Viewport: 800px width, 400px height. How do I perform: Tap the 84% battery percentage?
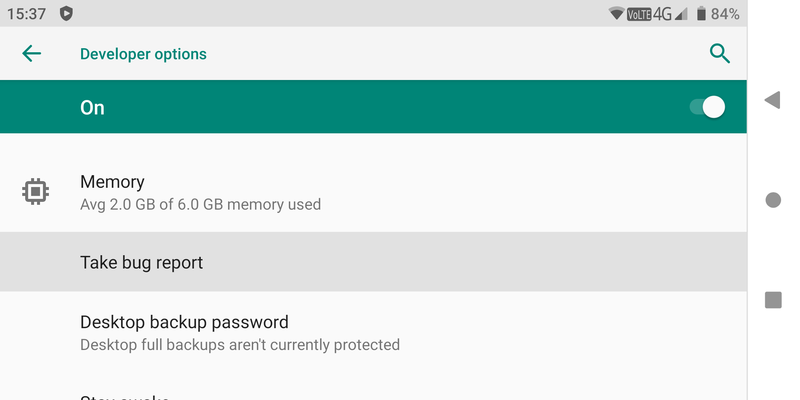pyautogui.click(x=725, y=14)
